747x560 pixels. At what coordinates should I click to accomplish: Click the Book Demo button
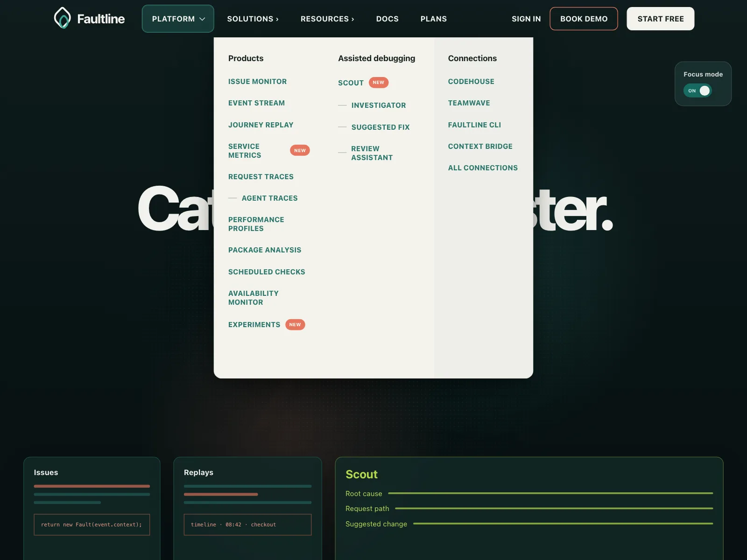tap(584, 19)
